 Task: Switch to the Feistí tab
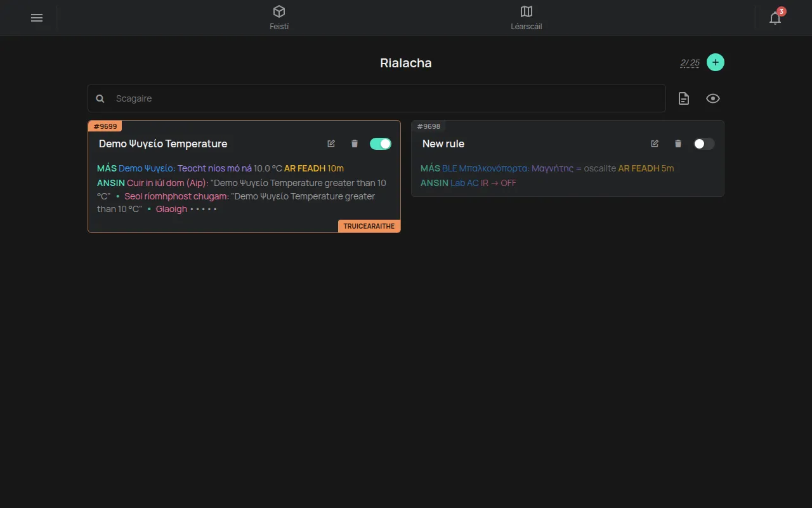coord(279,18)
